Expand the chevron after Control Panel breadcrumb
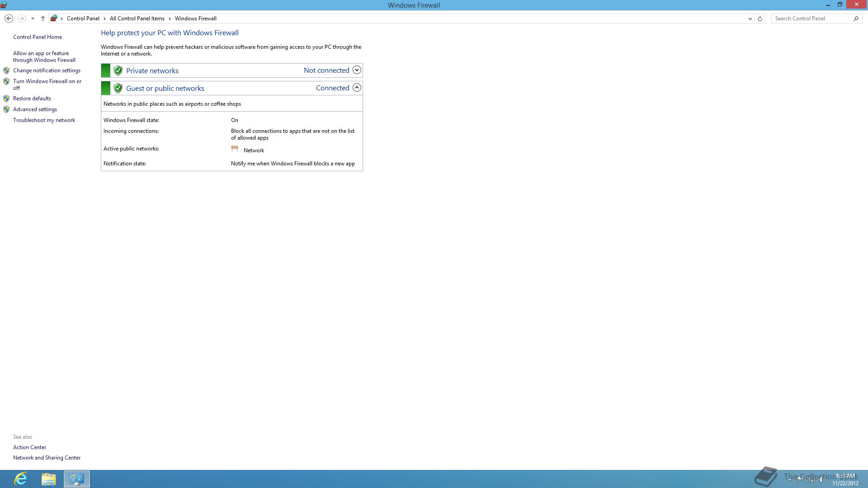Screen dimensions: 868x488 [105, 19]
